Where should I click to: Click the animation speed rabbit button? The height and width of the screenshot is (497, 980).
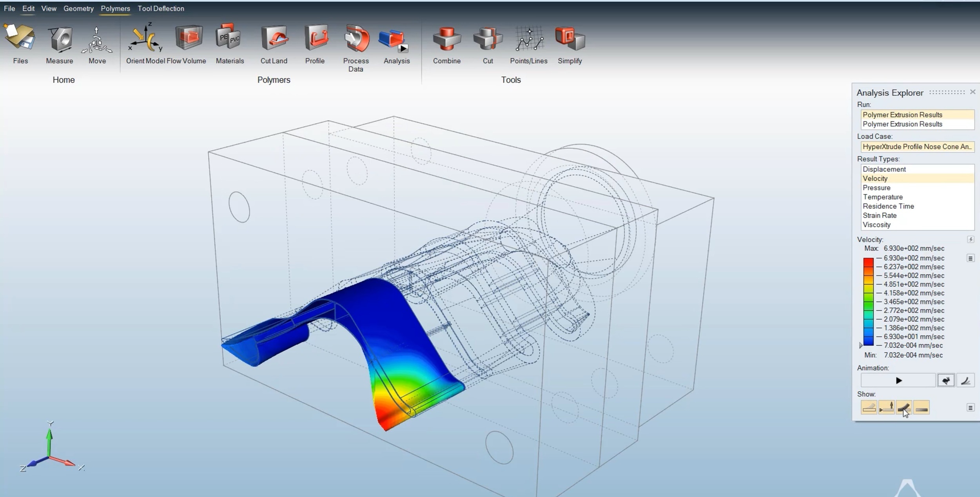(946, 380)
